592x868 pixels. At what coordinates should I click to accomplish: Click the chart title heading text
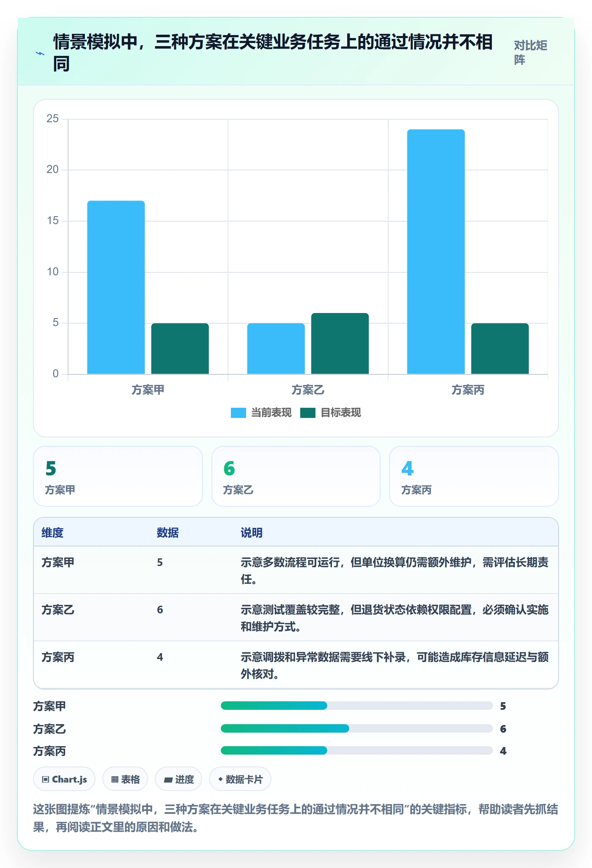pyautogui.click(x=273, y=53)
